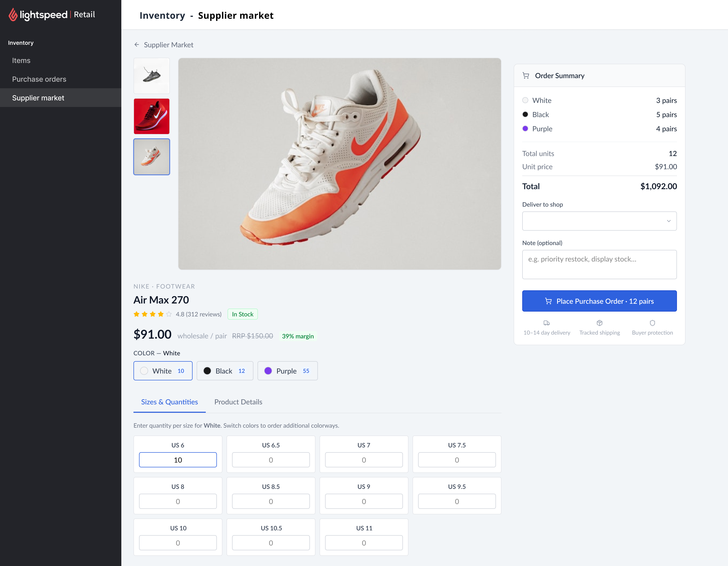Click the US 10 quantity field

coord(178,543)
